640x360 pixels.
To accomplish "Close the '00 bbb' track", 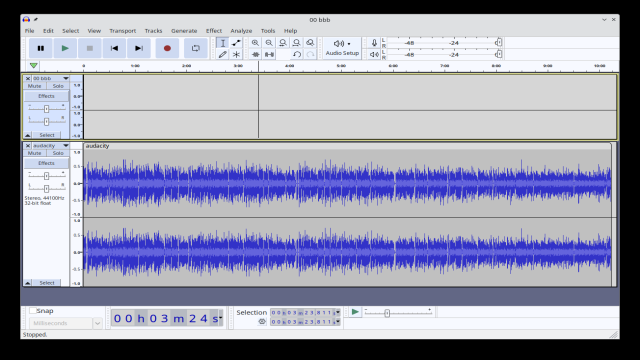I will click(x=28, y=78).
